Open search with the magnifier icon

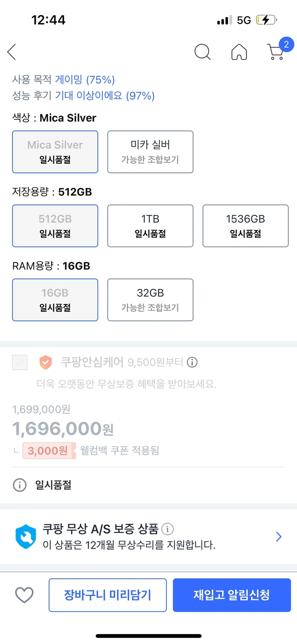(202, 52)
